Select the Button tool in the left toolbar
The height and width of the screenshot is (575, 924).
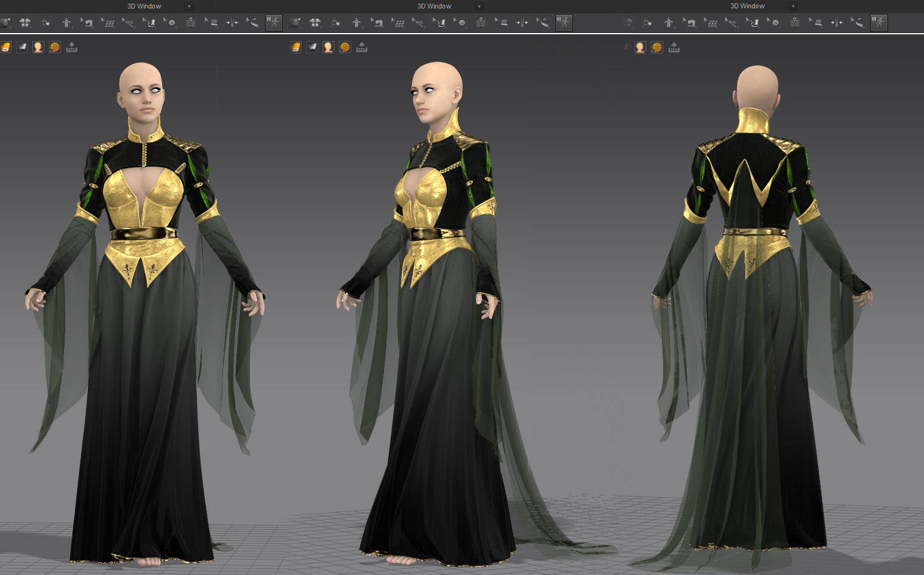click(172, 23)
